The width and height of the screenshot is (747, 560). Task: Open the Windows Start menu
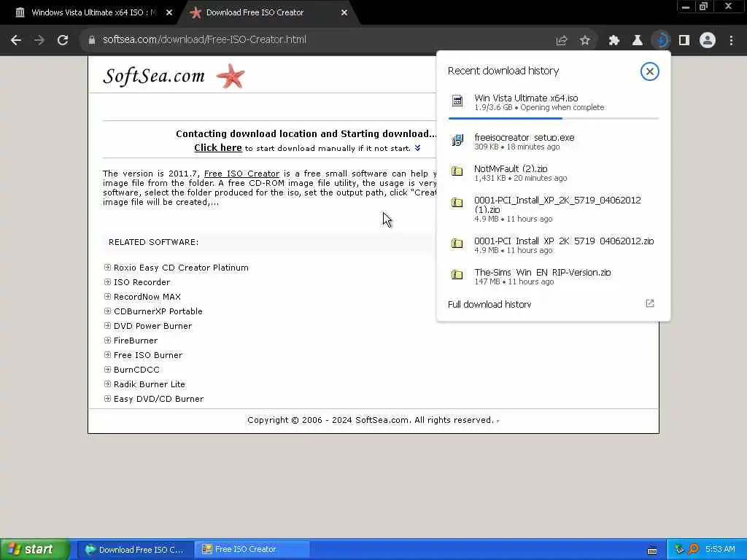pyautogui.click(x=35, y=549)
